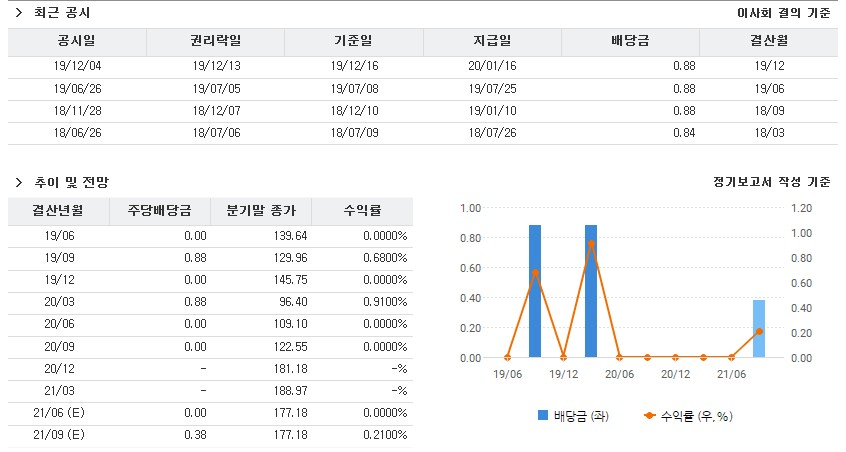This screenshot has height=452, width=846.
Task: Select ex-rights date 18/07/06
Action: (x=216, y=133)
